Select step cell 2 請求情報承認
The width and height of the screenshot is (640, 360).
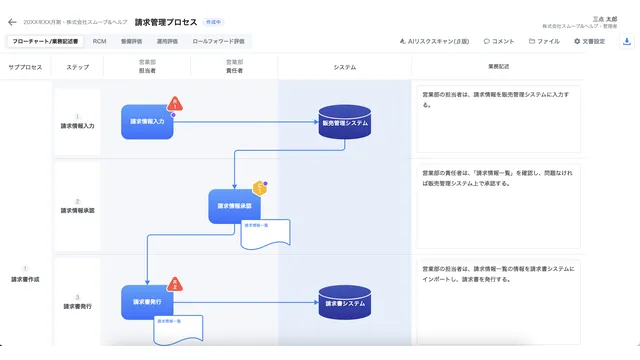pyautogui.click(x=78, y=206)
